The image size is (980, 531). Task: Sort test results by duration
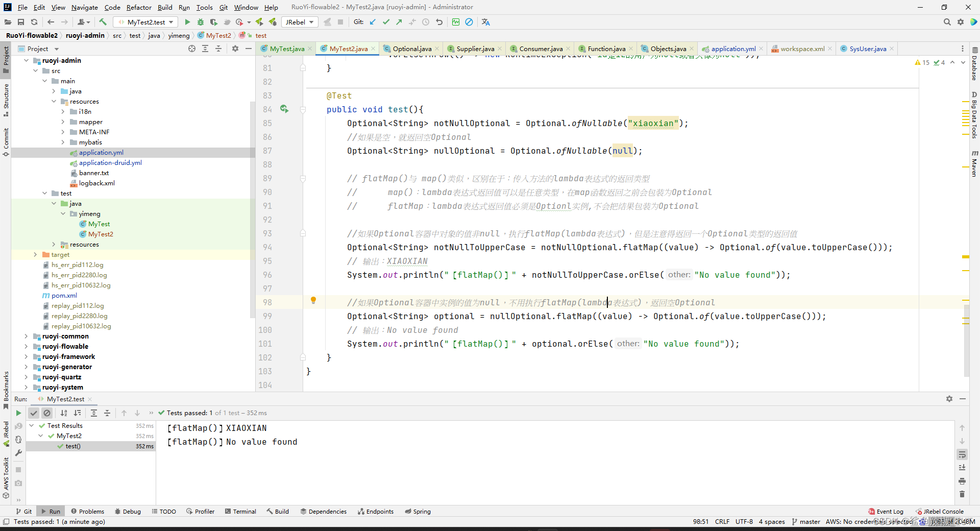77,413
